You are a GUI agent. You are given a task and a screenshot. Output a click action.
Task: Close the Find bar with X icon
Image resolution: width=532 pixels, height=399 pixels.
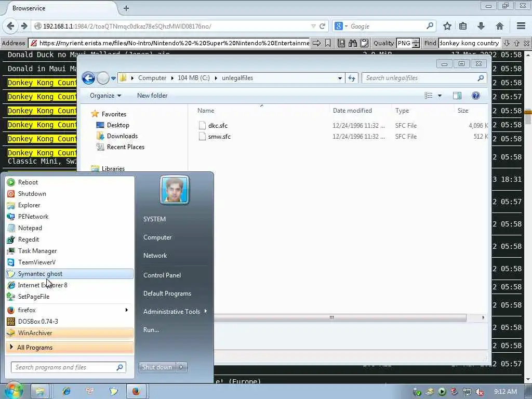pyautogui.click(x=526, y=43)
